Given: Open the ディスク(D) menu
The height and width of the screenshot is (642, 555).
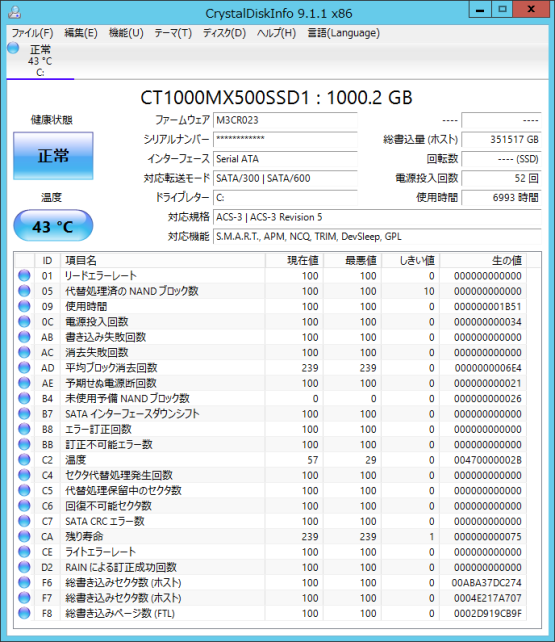Looking at the screenshot, I should click(224, 33).
